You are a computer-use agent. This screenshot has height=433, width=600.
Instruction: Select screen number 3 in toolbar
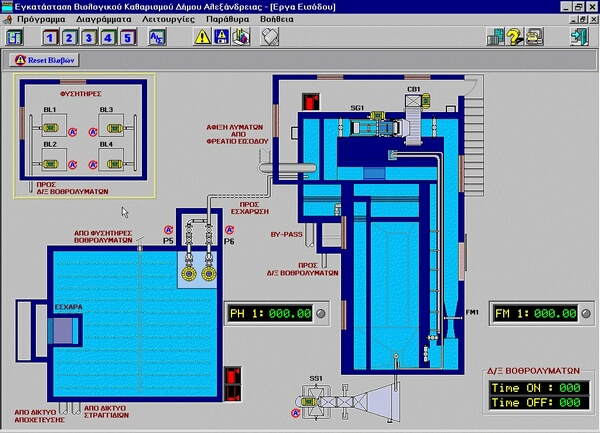[x=88, y=38]
